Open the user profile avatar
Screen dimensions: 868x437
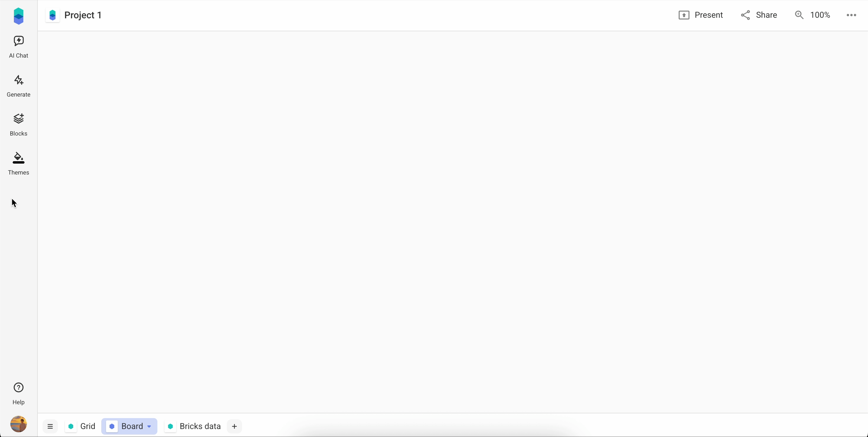(19, 423)
